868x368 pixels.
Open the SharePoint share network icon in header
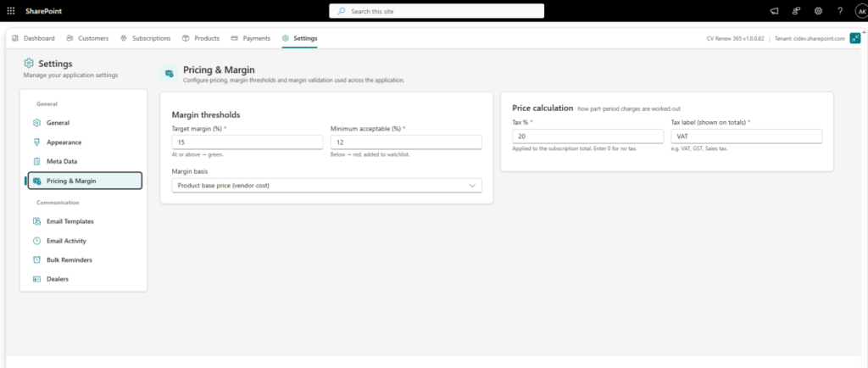pyautogui.click(x=796, y=11)
